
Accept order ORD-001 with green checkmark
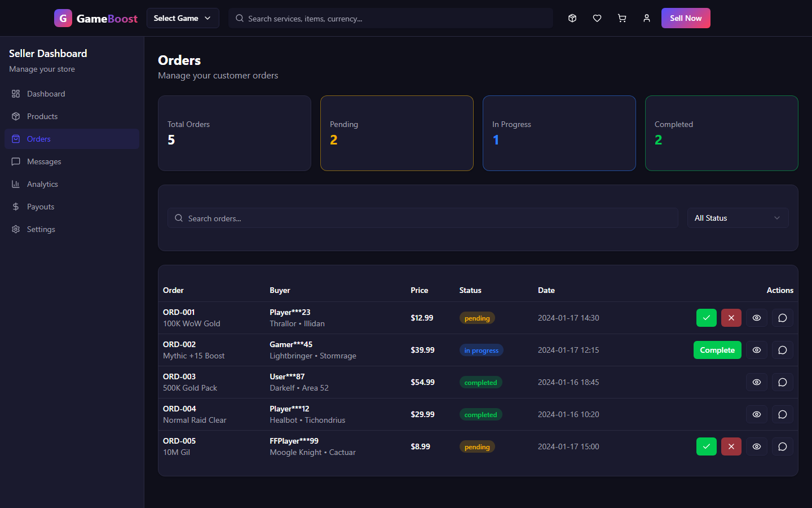pyautogui.click(x=707, y=318)
